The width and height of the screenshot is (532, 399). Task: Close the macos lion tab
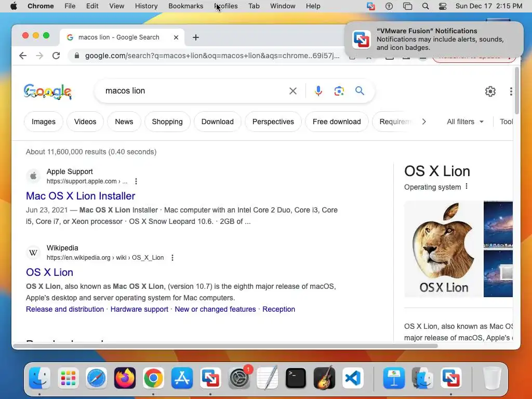(176, 37)
